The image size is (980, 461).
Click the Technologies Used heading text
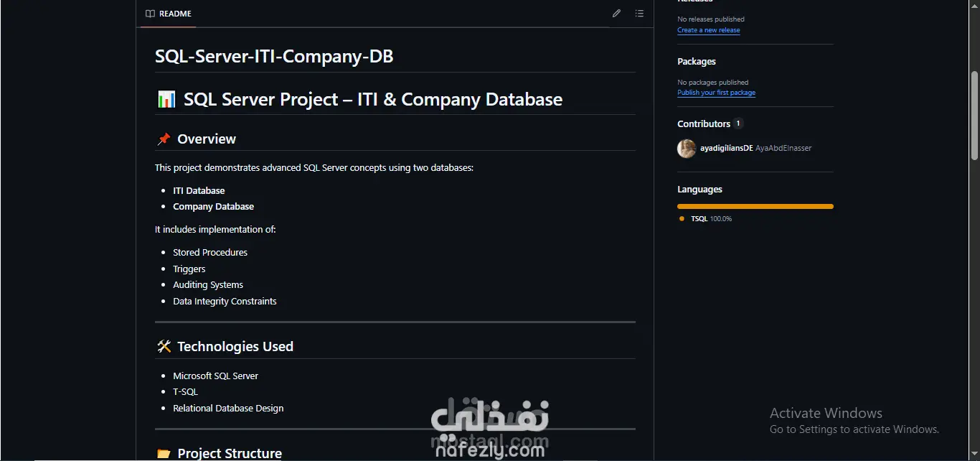[x=235, y=347]
